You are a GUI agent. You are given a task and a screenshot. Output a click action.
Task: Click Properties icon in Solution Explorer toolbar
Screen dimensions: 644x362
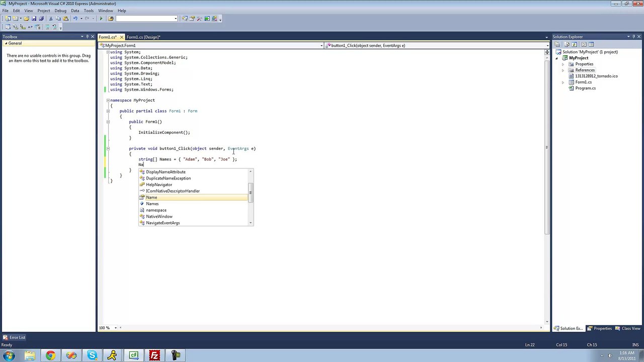pos(557,44)
